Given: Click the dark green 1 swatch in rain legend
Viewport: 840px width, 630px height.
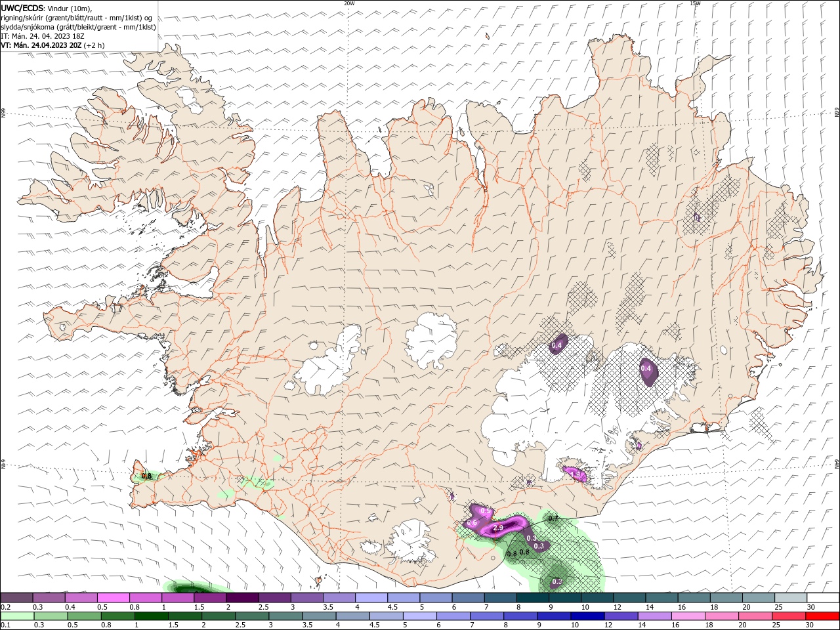Looking at the screenshot, I should tap(151, 616).
